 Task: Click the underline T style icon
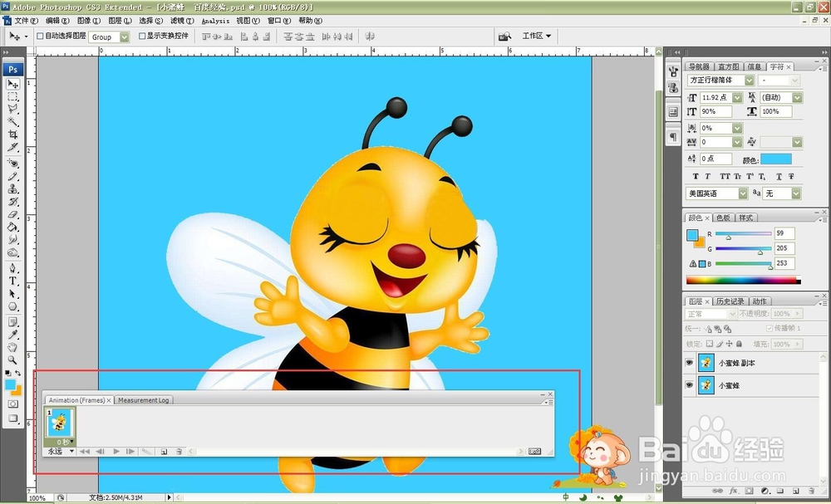[x=779, y=176]
